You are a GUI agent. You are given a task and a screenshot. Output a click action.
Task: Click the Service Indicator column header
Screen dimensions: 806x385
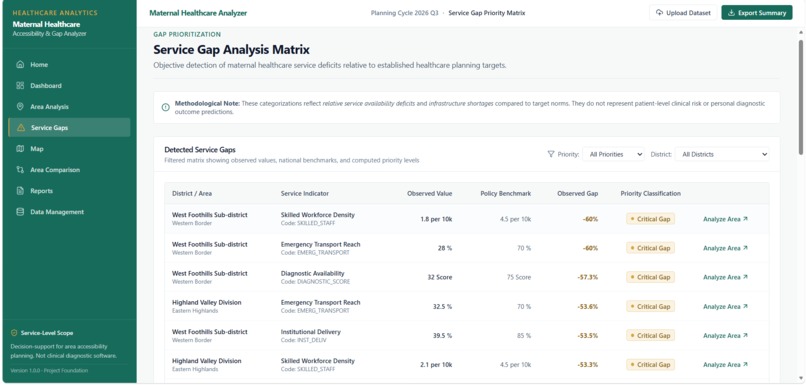305,194
